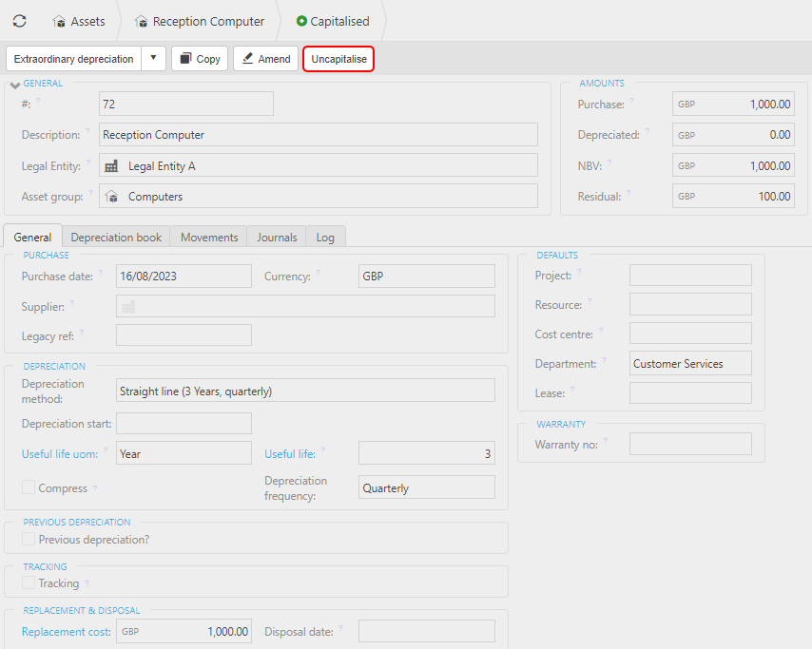Click the Supplier input field
Viewport: 812px width, 649px height.
coord(305,306)
